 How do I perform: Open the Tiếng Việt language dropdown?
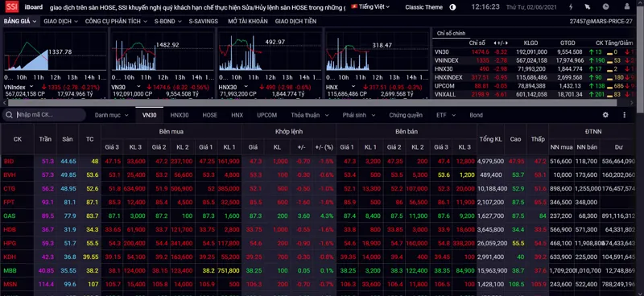(x=374, y=6)
